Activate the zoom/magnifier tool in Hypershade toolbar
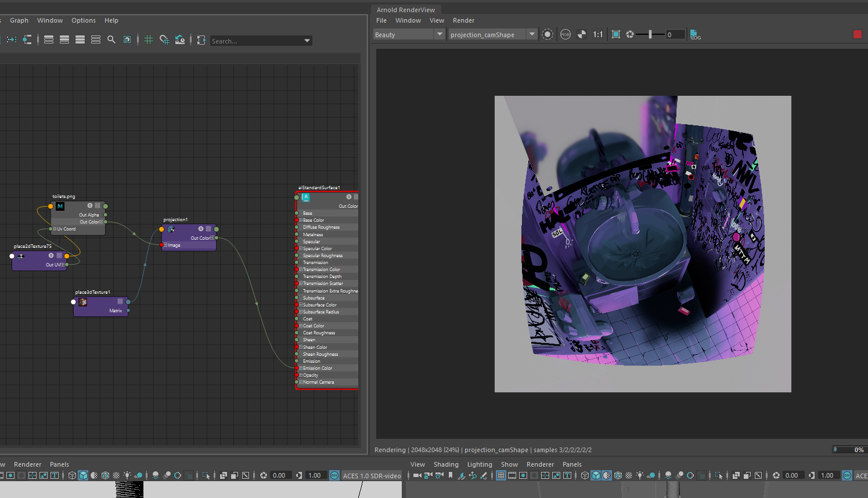This screenshot has width=868, height=498. coord(111,39)
